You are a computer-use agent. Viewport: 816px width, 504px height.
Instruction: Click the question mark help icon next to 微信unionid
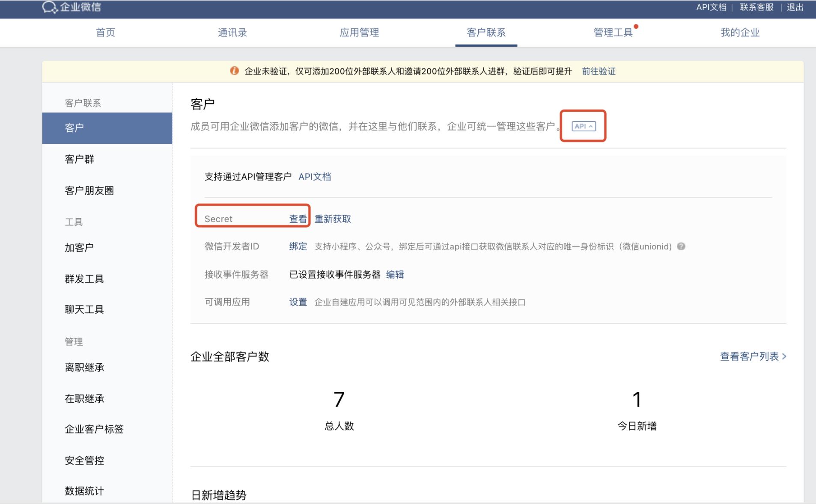tap(681, 246)
